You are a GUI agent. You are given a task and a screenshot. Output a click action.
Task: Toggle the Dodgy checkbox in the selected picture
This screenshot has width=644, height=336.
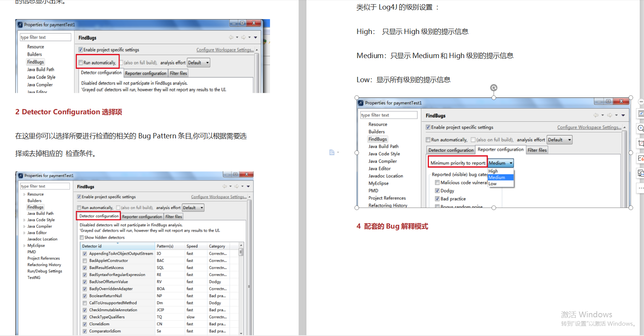[437, 190]
